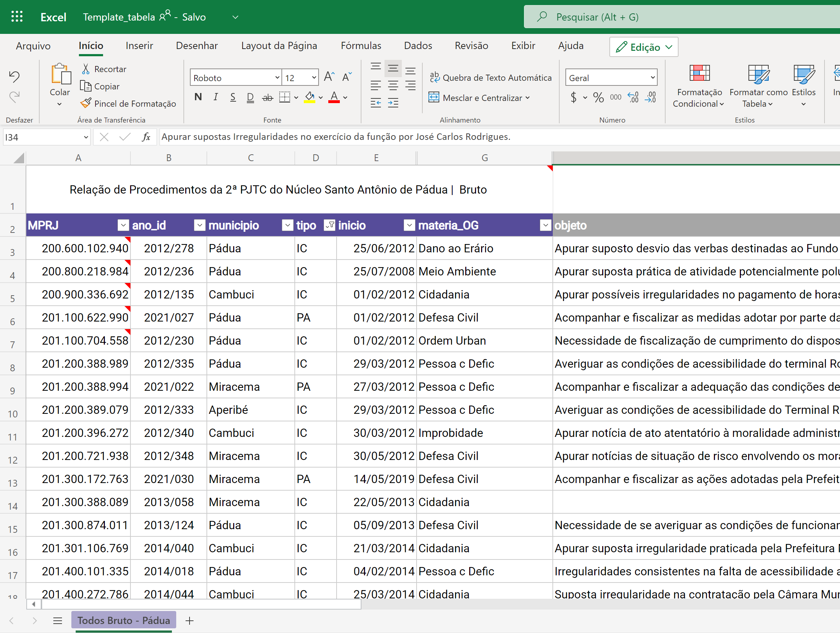Apply thousands separator 000 style
The width and height of the screenshot is (840, 633).
615,97
